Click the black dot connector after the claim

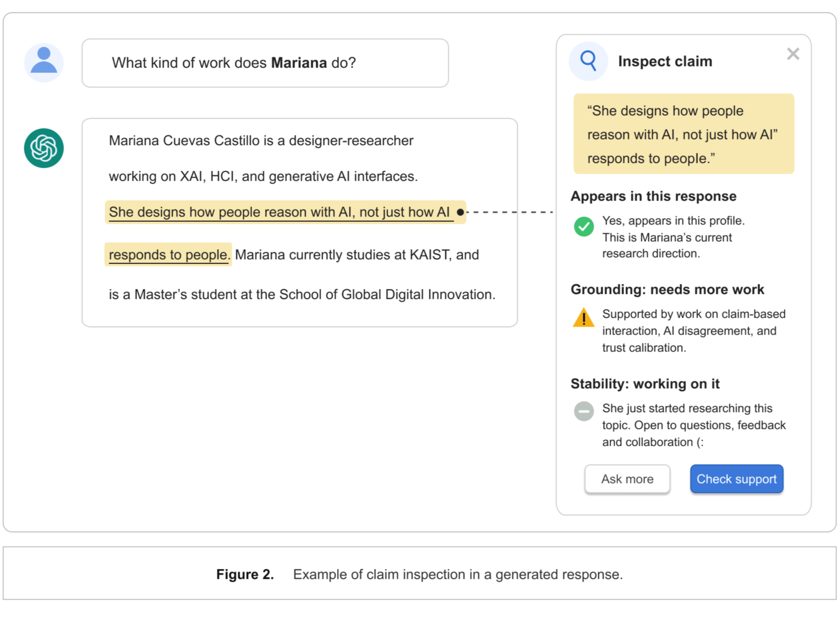point(460,212)
